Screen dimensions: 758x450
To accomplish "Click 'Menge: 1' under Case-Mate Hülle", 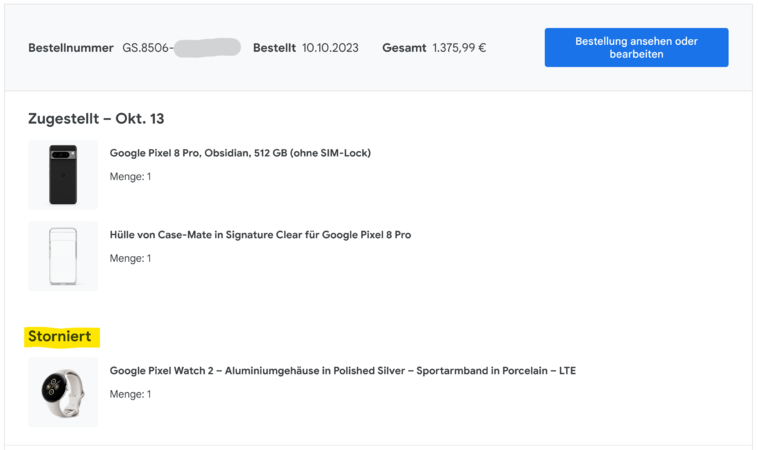I will (x=130, y=258).
